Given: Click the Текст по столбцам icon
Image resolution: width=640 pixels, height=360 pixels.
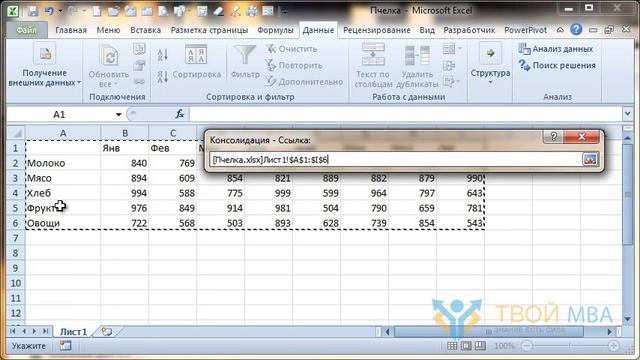Looking at the screenshot, I should (x=373, y=55).
